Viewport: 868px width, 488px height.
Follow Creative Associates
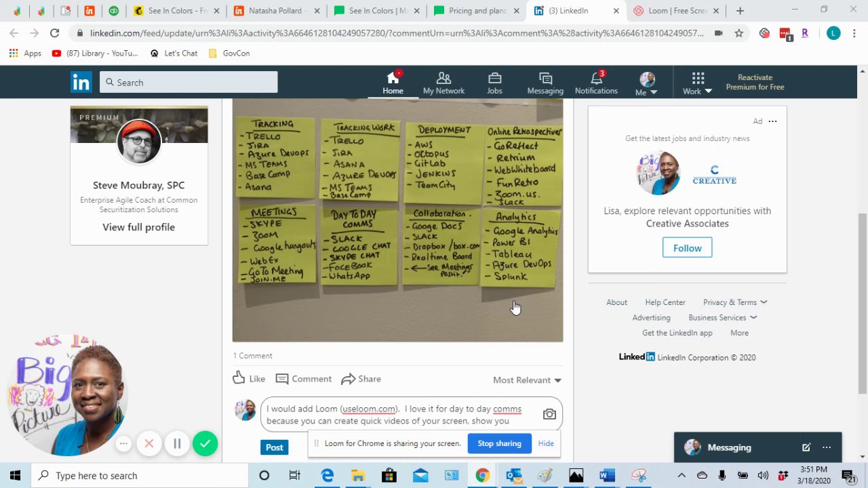pyautogui.click(x=687, y=248)
